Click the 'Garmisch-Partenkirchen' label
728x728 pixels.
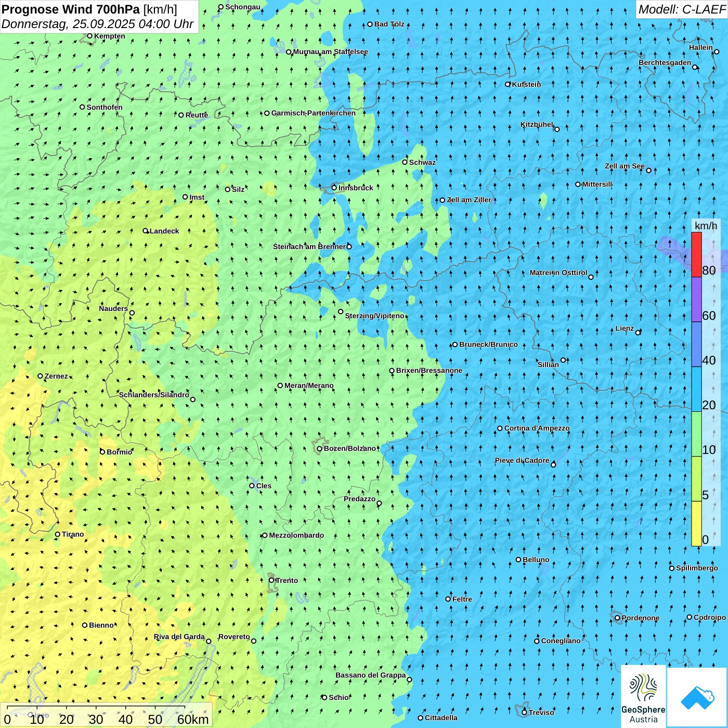tap(314, 113)
